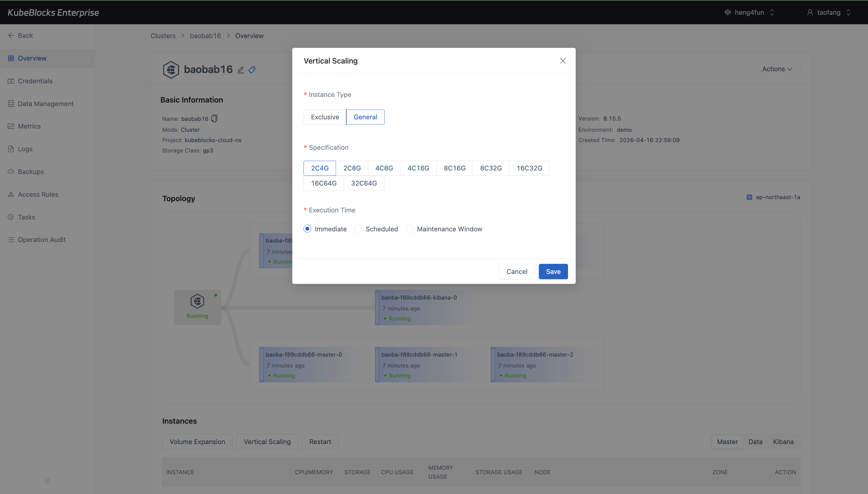Viewport: 868px width, 494px height.
Task: Click the taofang user avatar icon
Action: click(810, 12)
